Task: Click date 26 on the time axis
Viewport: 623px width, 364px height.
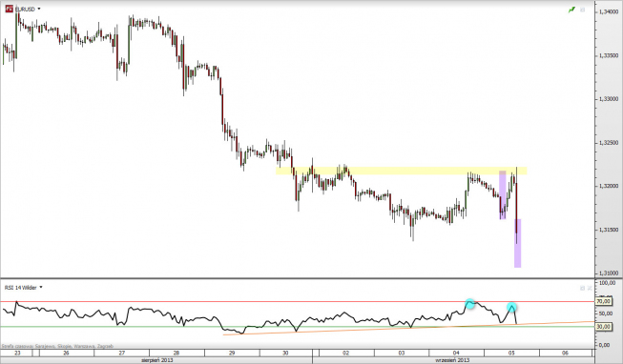Action: [x=66, y=353]
